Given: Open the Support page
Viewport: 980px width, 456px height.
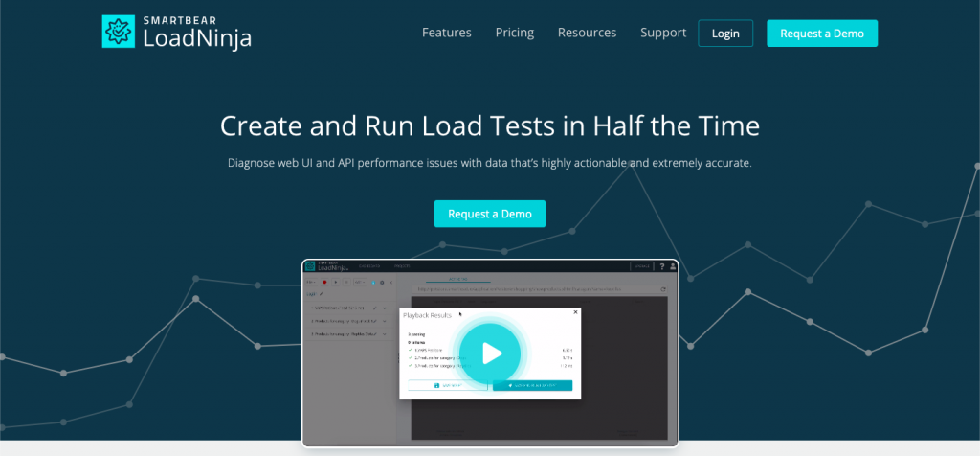Looking at the screenshot, I should [663, 33].
